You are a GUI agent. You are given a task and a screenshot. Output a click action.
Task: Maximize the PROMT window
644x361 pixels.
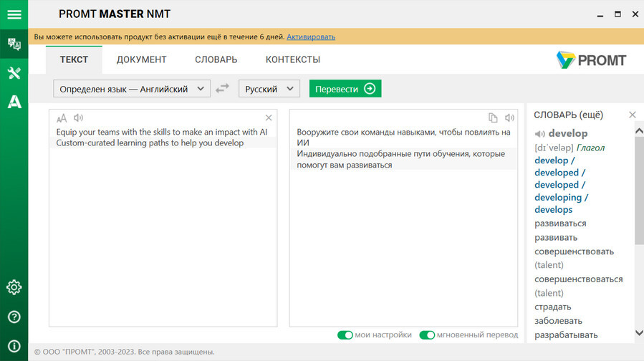click(617, 14)
